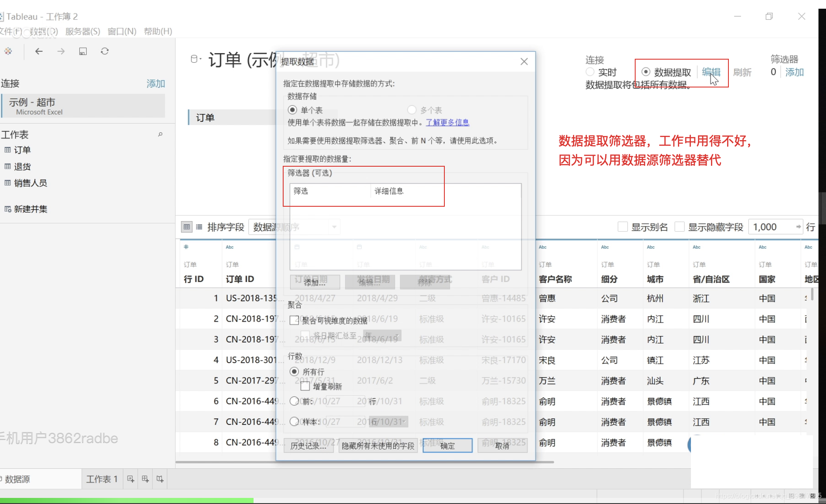The height and width of the screenshot is (504, 826).
Task: Confirm dialog with 确定 button
Action: 447,446
